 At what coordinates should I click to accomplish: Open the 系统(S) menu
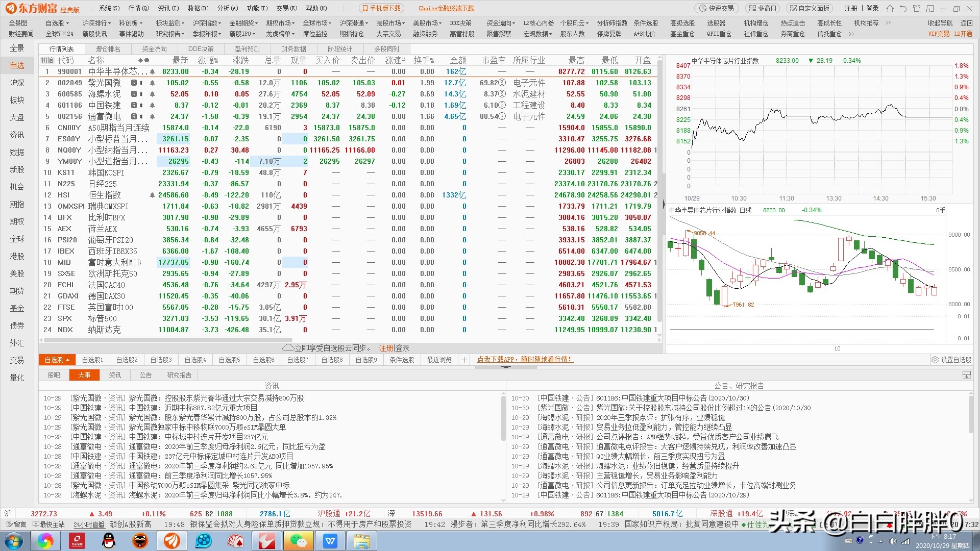[109, 8]
